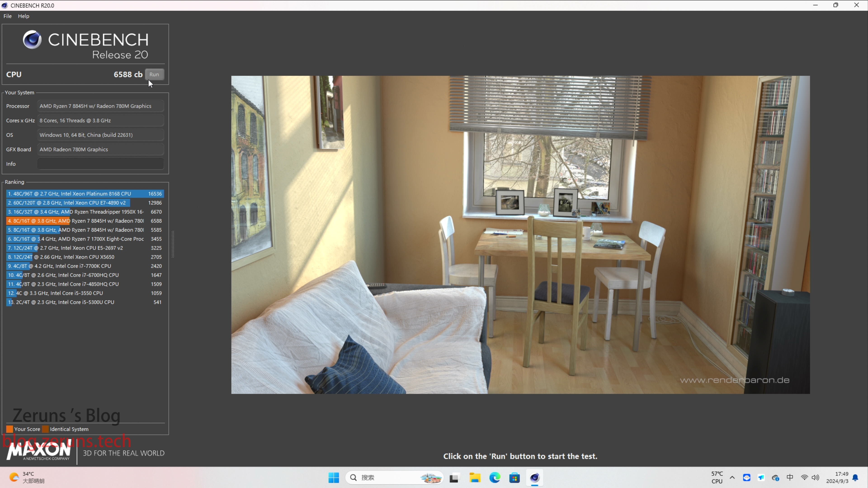Open the File menu
Screen dimensions: 868x488
[x=7, y=16]
